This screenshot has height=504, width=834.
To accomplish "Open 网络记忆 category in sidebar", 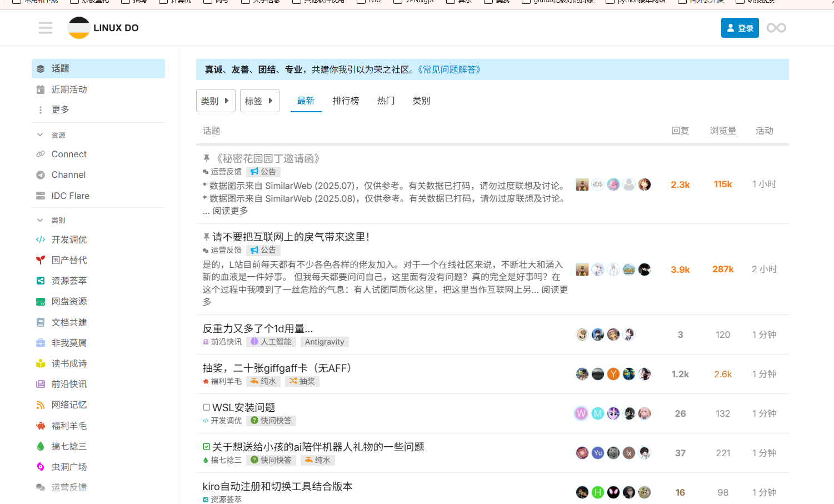I will coord(69,405).
